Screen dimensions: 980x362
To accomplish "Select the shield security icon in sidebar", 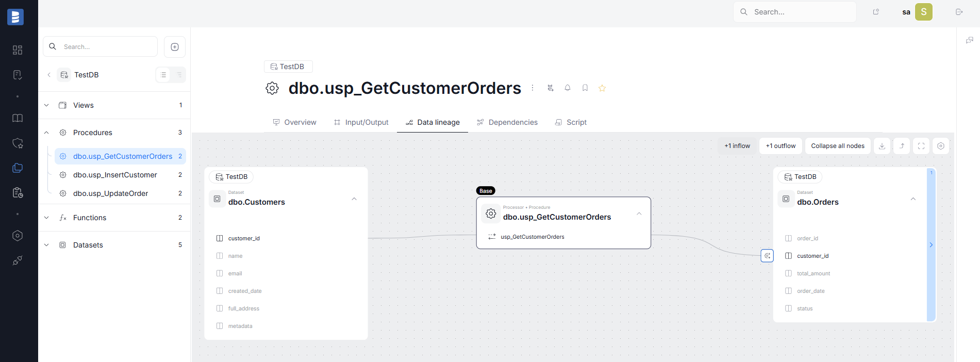I will tap(18, 143).
